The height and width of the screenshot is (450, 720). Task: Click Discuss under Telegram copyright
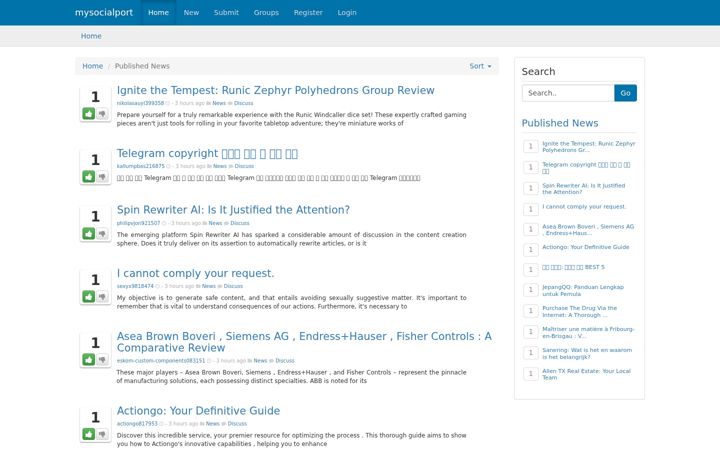(x=244, y=166)
